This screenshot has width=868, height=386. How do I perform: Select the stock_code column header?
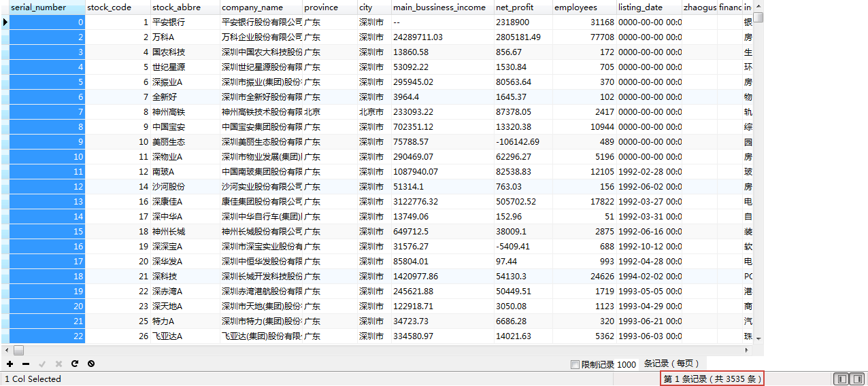118,7
